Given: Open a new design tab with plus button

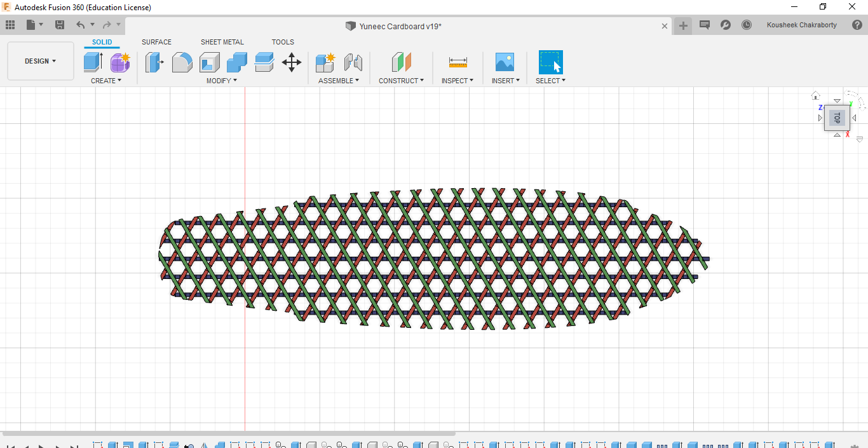Looking at the screenshot, I should tap(682, 25).
